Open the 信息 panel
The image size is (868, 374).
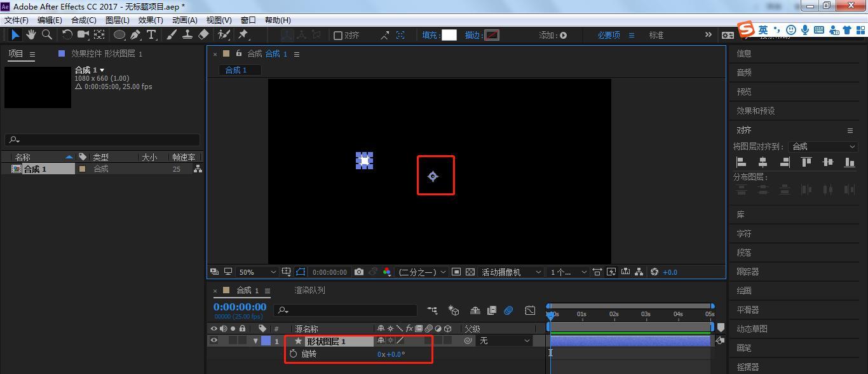(x=744, y=53)
